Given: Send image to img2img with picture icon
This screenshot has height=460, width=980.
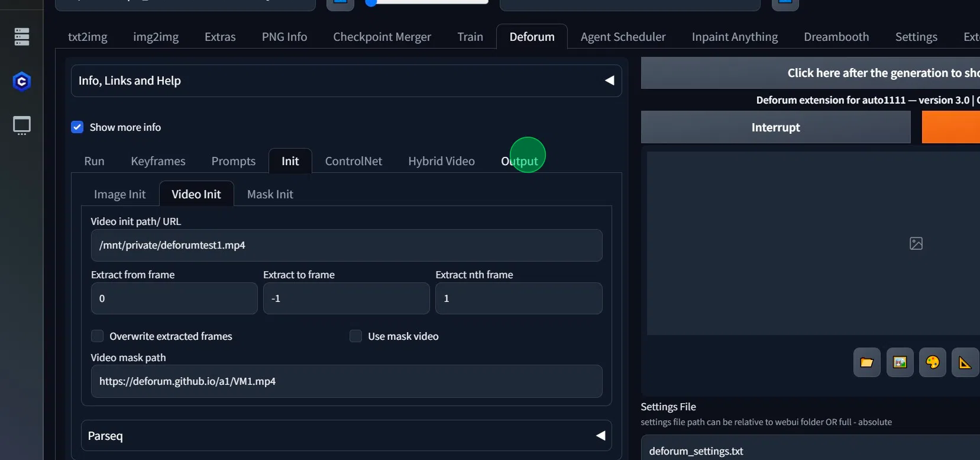Looking at the screenshot, I should 900,362.
